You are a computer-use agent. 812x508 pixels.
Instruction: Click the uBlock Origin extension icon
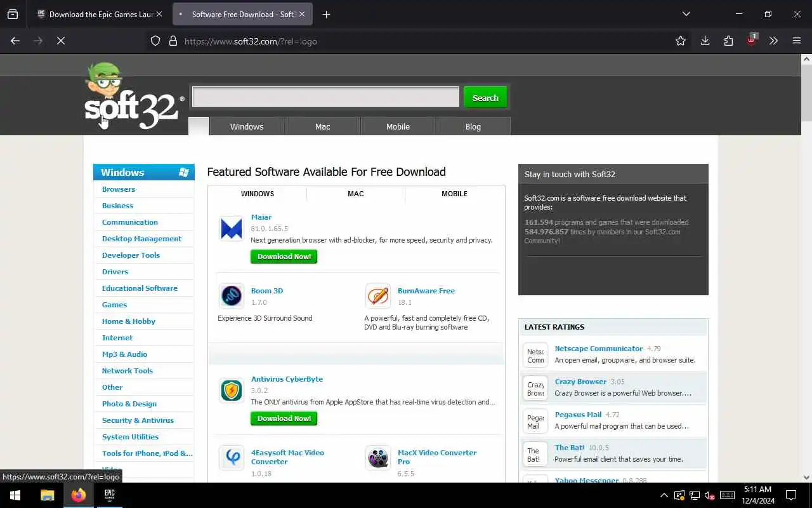751,41
